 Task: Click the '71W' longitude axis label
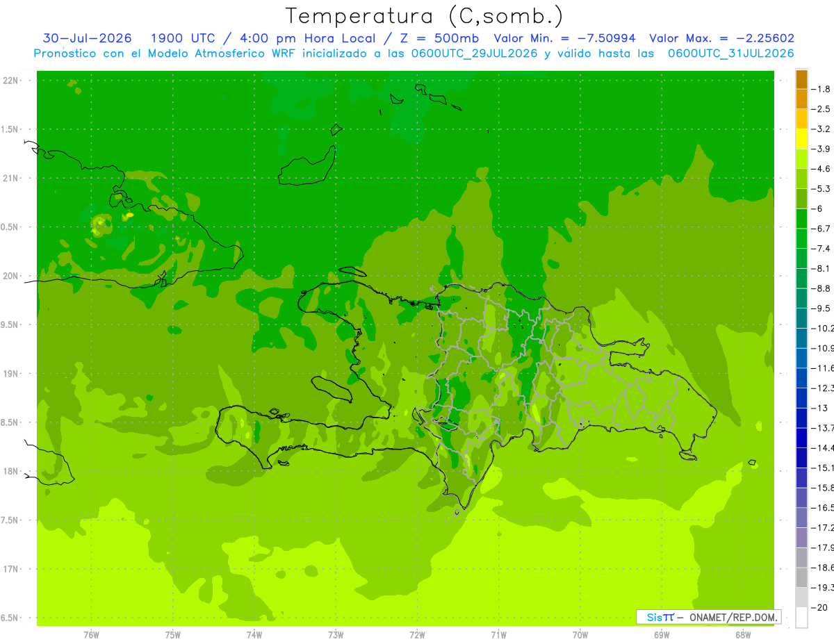498,635
